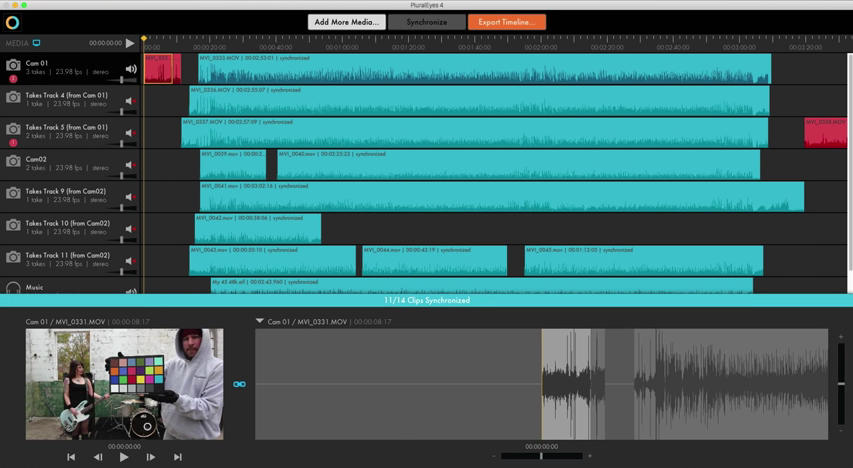The image size is (853, 468).
Task: Click the Takes Track 10 volume slider
Action: click(x=121, y=239)
